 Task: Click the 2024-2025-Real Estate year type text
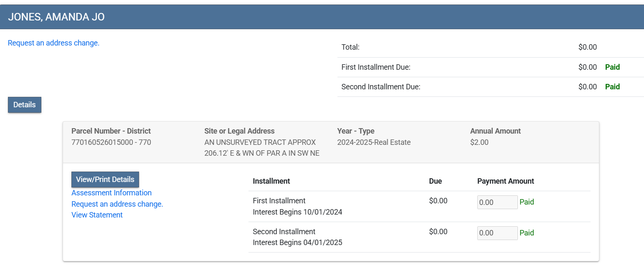click(374, 142)
